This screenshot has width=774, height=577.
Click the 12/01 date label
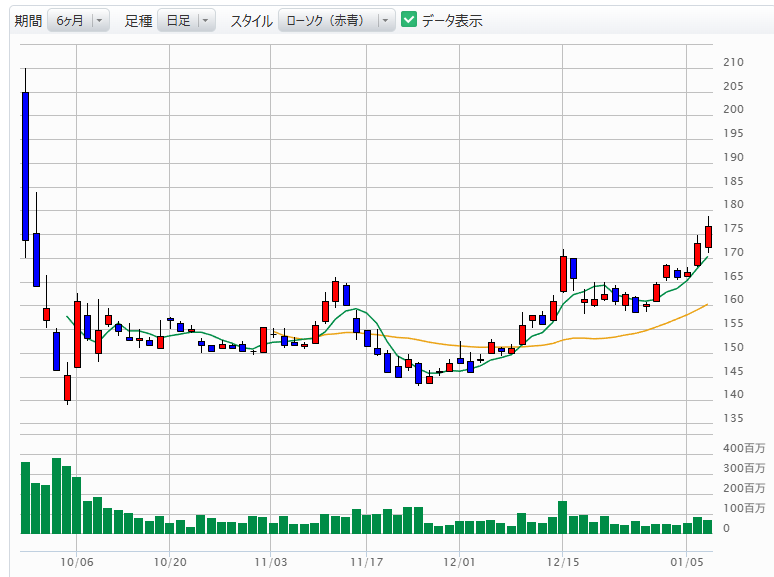tap(459, 563)
